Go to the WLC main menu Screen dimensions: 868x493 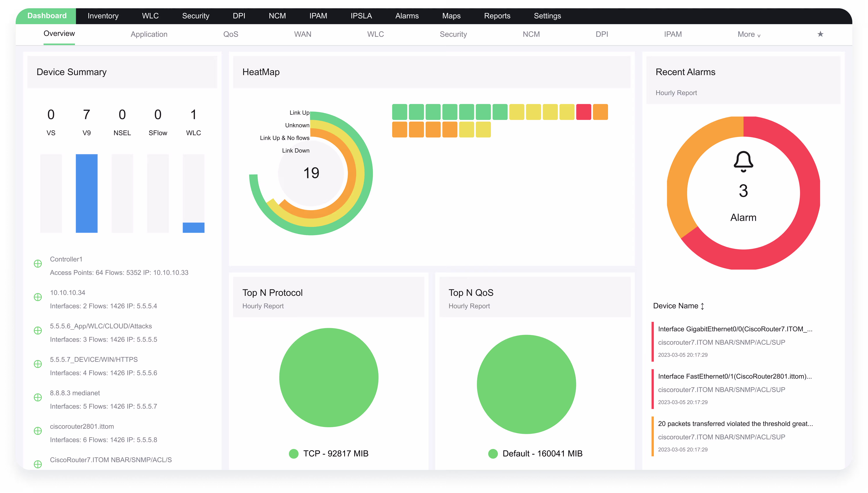150,16
